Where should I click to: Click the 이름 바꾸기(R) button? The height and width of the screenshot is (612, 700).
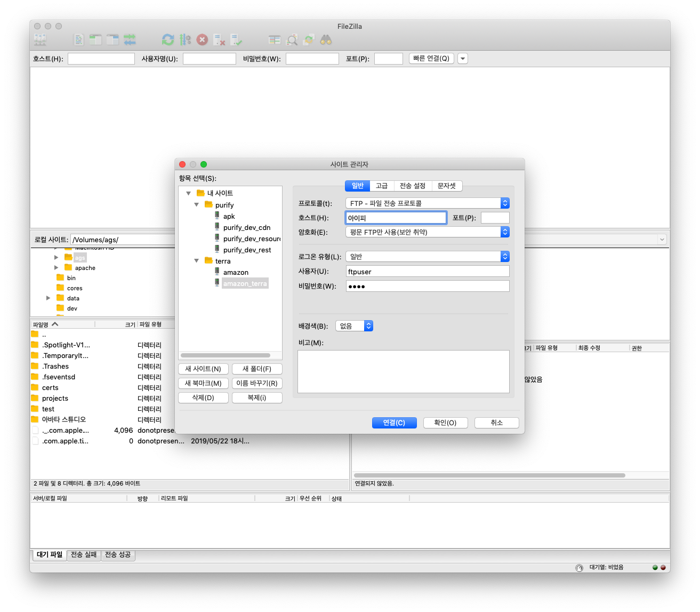[257, 383]
